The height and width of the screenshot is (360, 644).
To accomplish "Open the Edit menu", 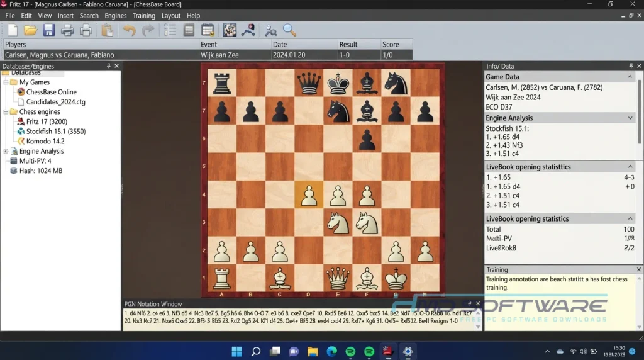I will [x=26, y=16].
